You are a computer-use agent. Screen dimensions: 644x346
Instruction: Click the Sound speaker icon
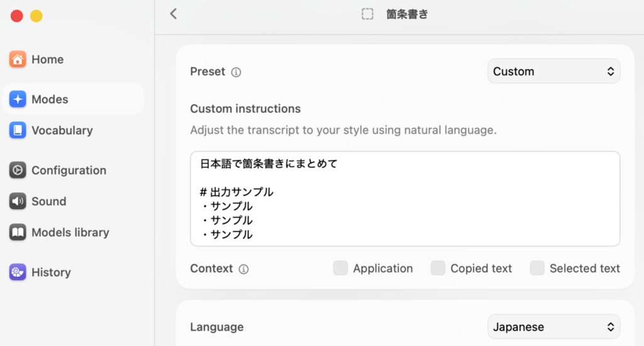pyautogui.click(x=18, y=201)
